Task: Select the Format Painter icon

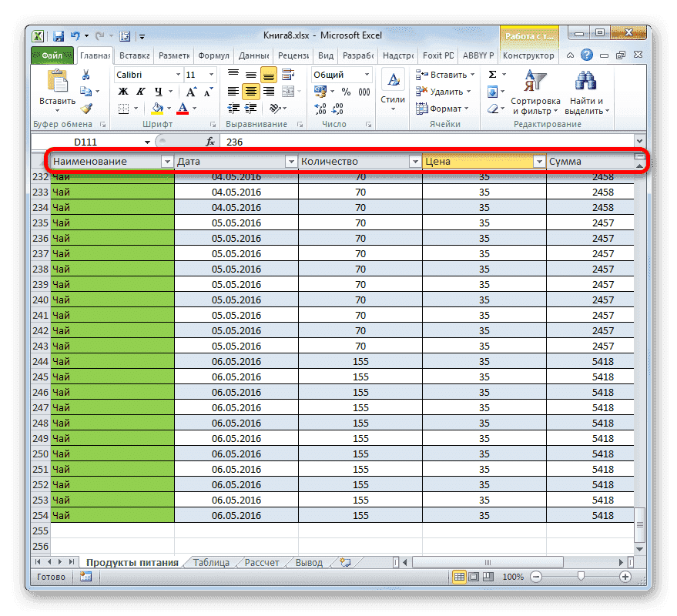Action: pos(86,106)
